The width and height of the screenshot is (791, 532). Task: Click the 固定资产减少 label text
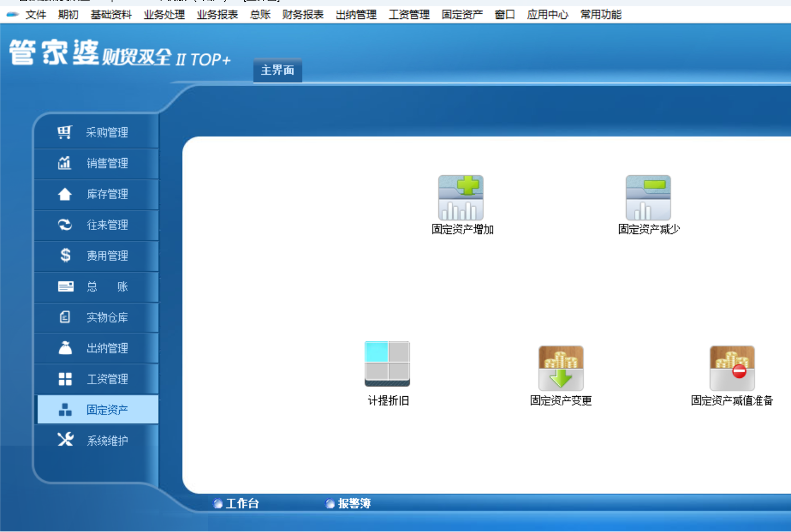pos(649,229)
